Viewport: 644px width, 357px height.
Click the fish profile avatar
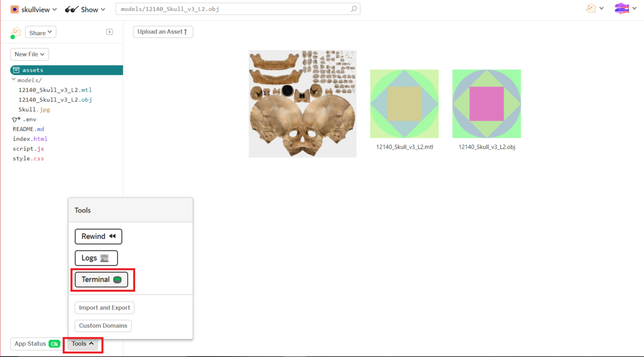pyautogui.click(x=622, y=9)
